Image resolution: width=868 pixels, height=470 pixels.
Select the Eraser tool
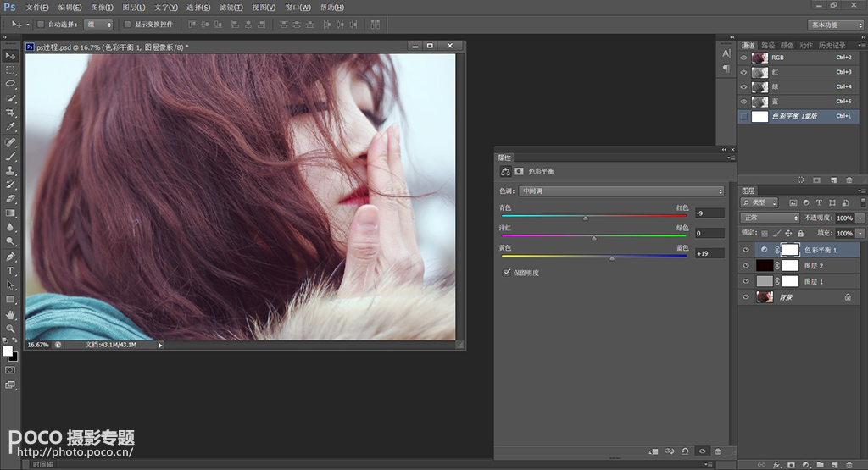tap(10, 198)
